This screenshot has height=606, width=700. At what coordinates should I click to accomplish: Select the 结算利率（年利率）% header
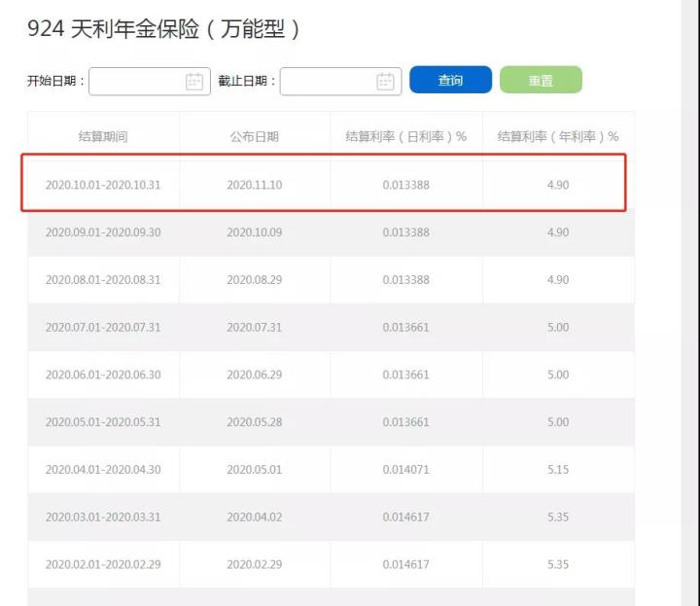point(558,136)
